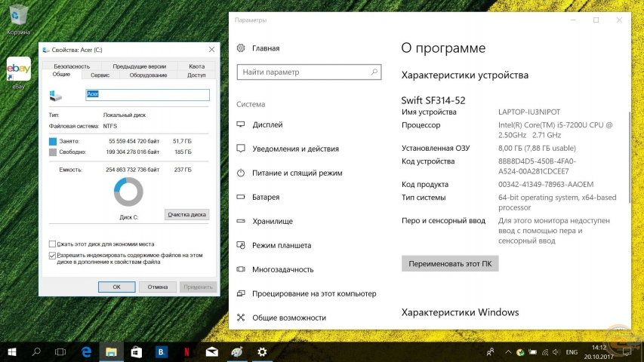Click the ENG language indicator in taskbar

point(572,352)
